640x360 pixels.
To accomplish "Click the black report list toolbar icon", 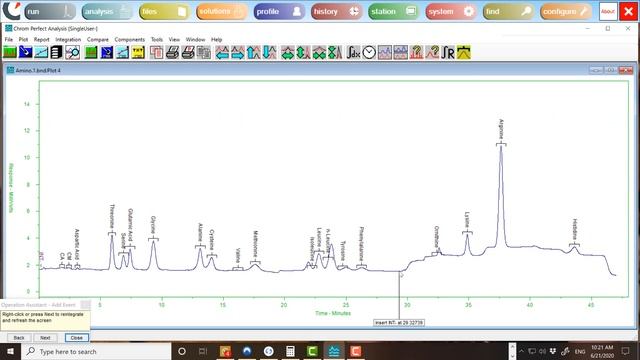I will (56, 53).
